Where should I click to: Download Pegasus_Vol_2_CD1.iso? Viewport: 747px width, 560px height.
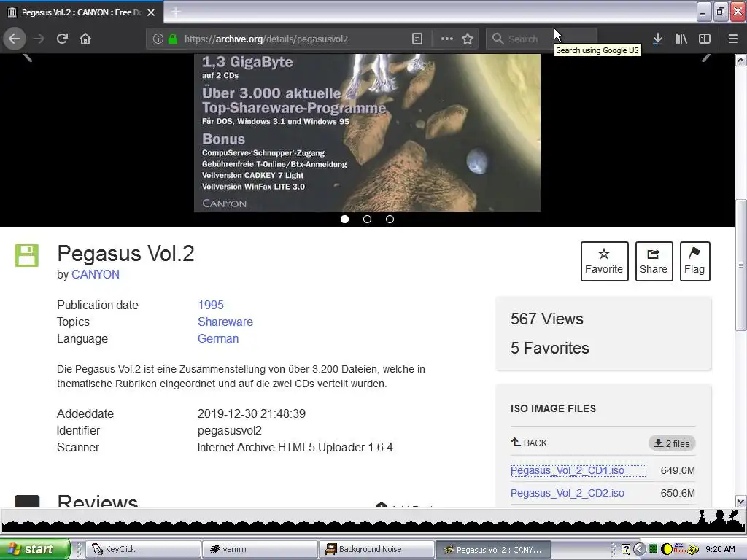568,470
